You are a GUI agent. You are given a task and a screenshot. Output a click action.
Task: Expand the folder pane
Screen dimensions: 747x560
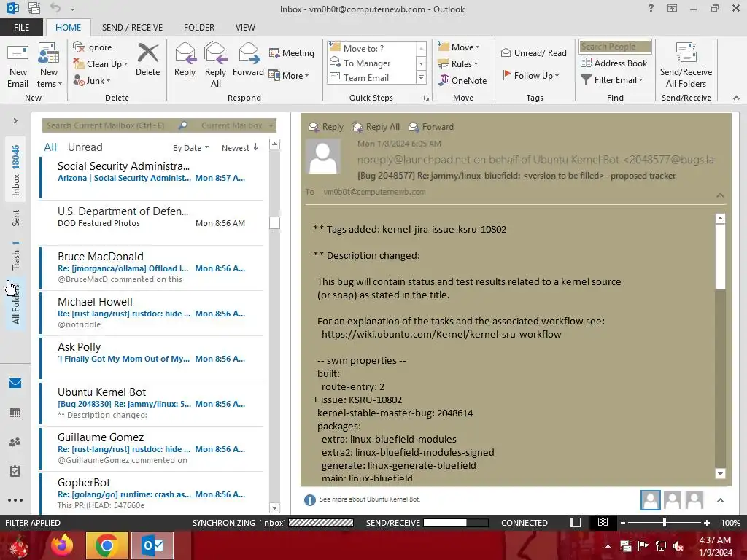click(15, 121)
